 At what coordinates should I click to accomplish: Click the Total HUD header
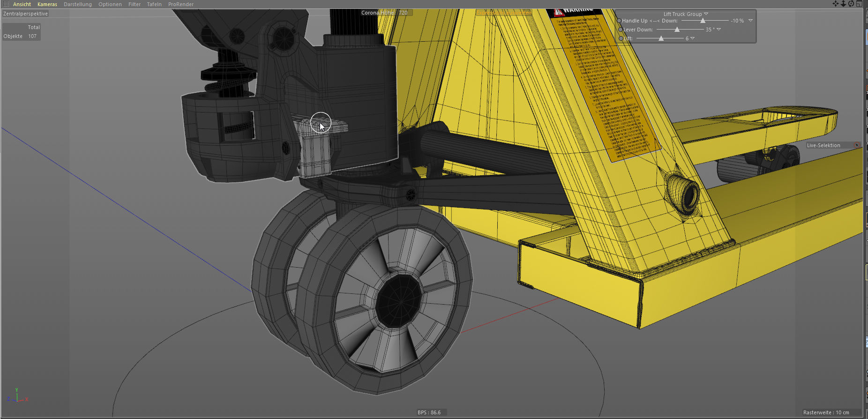pyautogui.click(x=34, y=27)
